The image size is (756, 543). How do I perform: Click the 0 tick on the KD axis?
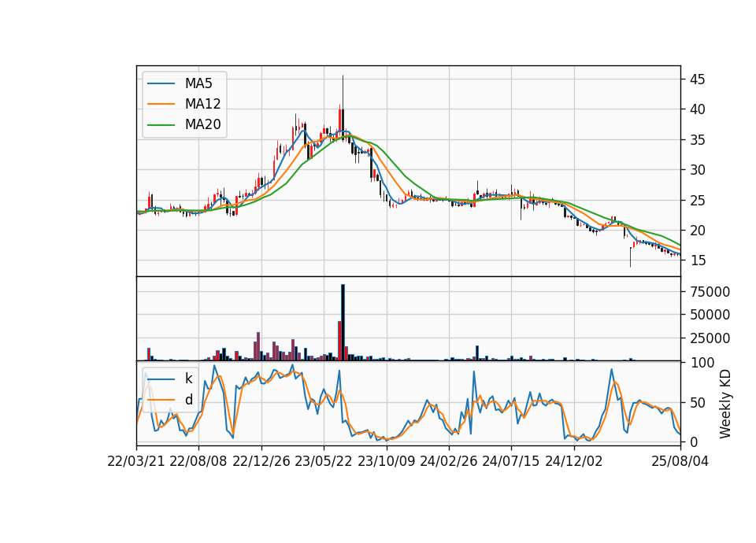[693, 441]
